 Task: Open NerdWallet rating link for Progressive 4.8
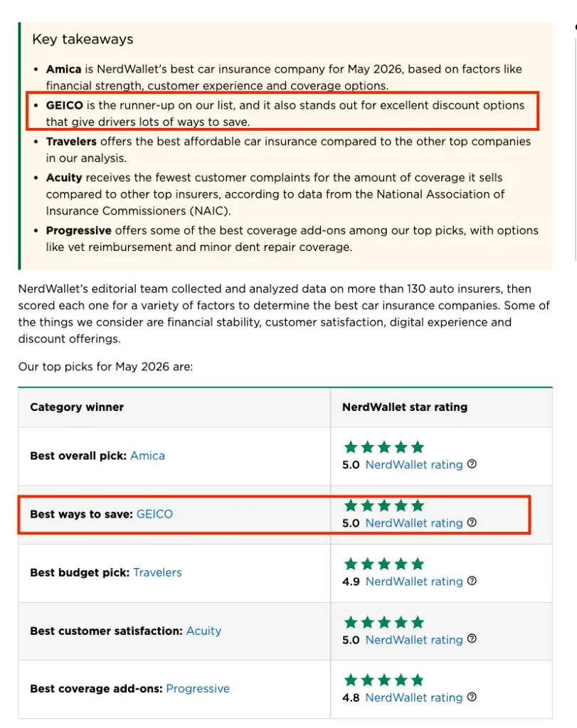414,698
